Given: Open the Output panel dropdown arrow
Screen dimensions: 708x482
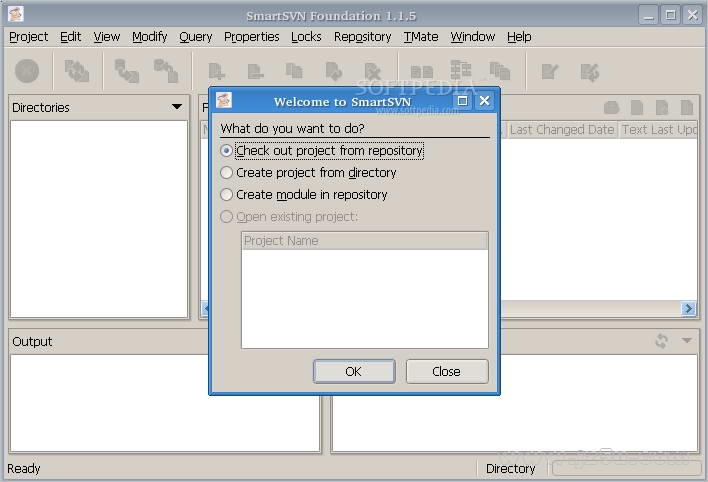Looking at the screenshot, I should pos(687,340).
